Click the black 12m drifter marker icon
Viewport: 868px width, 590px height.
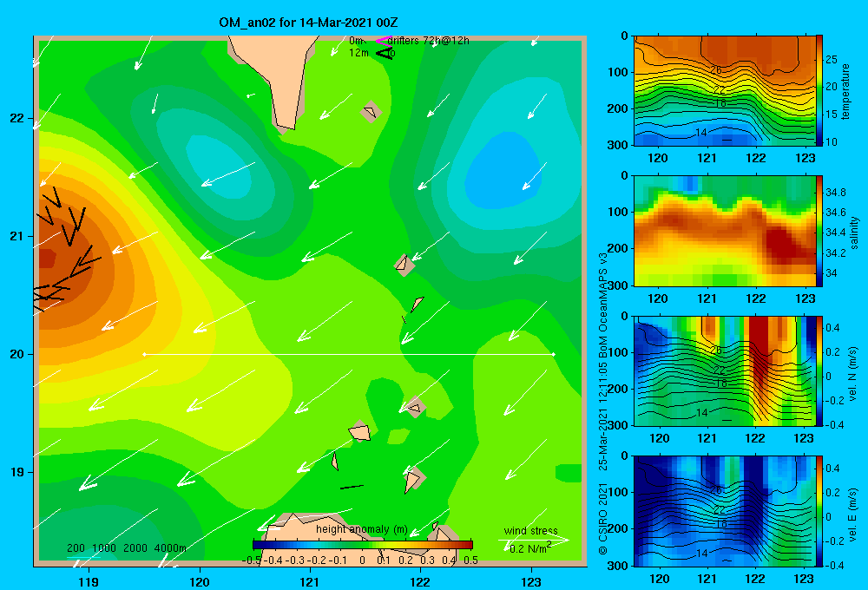385,53
